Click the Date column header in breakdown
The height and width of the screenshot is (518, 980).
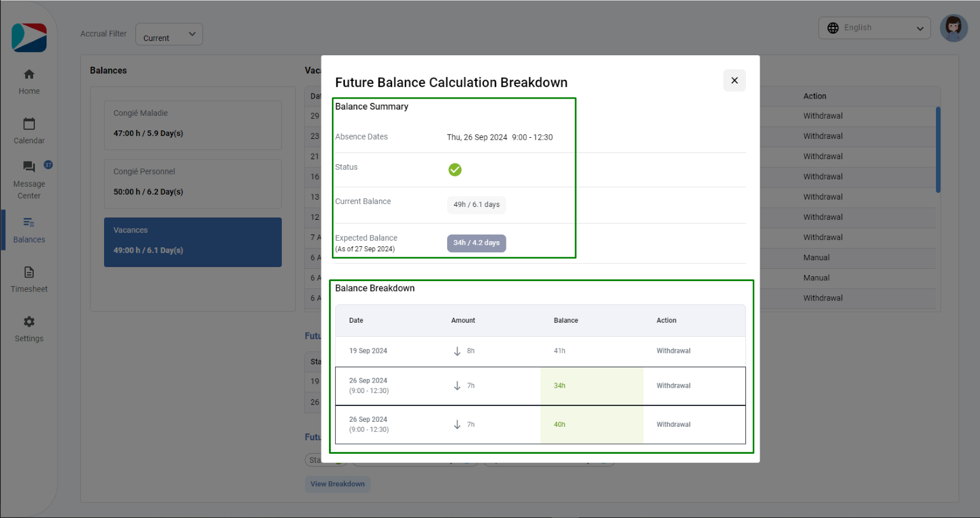pos(356,321)
